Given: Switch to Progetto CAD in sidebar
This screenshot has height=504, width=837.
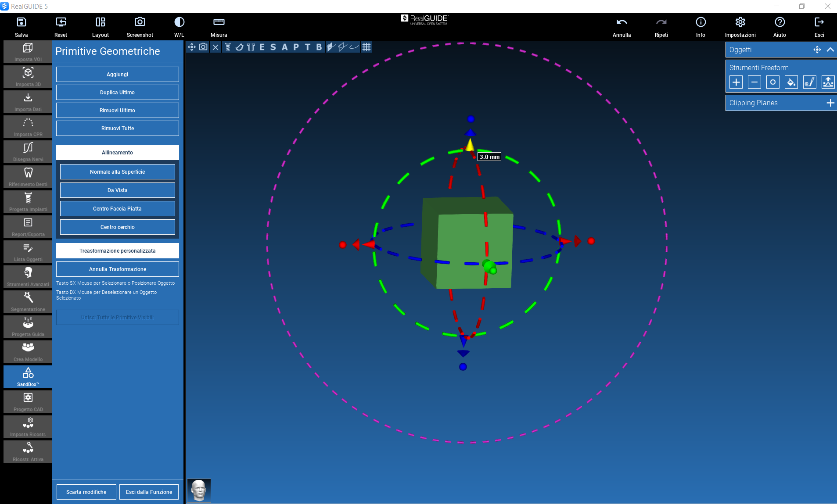Looking at the screenshot, I should (x=28, y=401).
